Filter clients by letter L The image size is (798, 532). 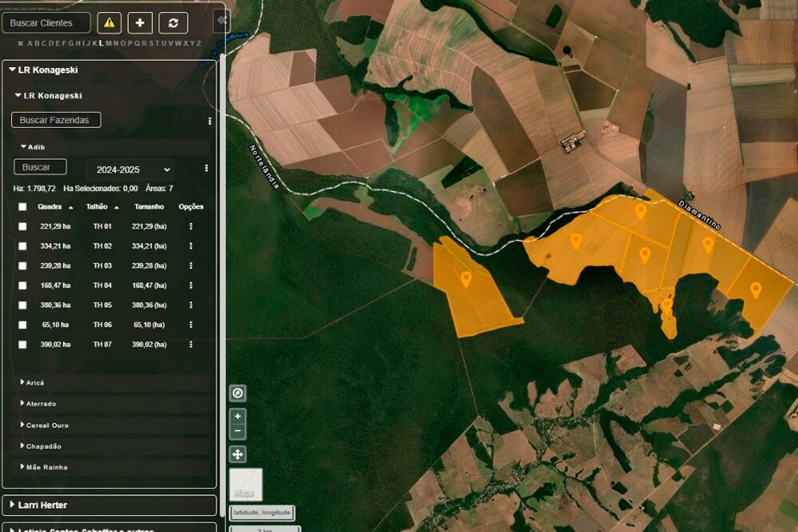point(101,43)
